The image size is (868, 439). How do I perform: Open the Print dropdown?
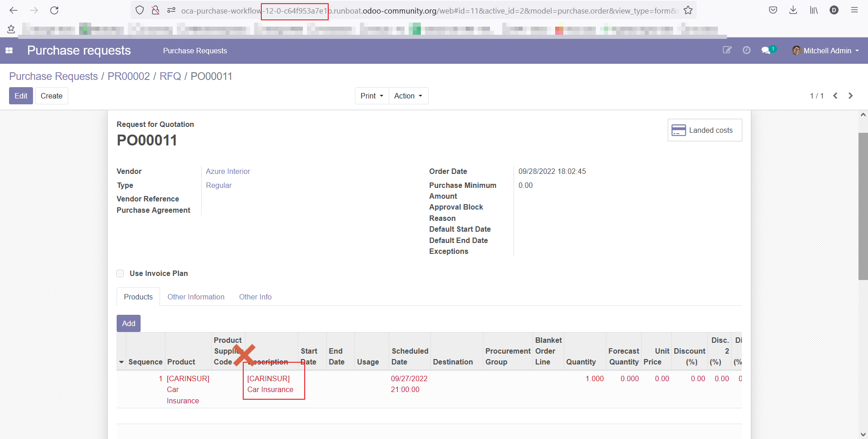372,96
